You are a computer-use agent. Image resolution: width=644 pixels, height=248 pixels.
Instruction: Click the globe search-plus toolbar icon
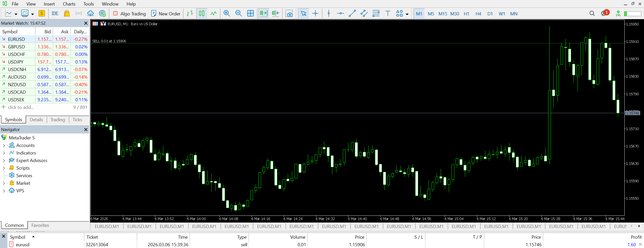click(102, 14)
